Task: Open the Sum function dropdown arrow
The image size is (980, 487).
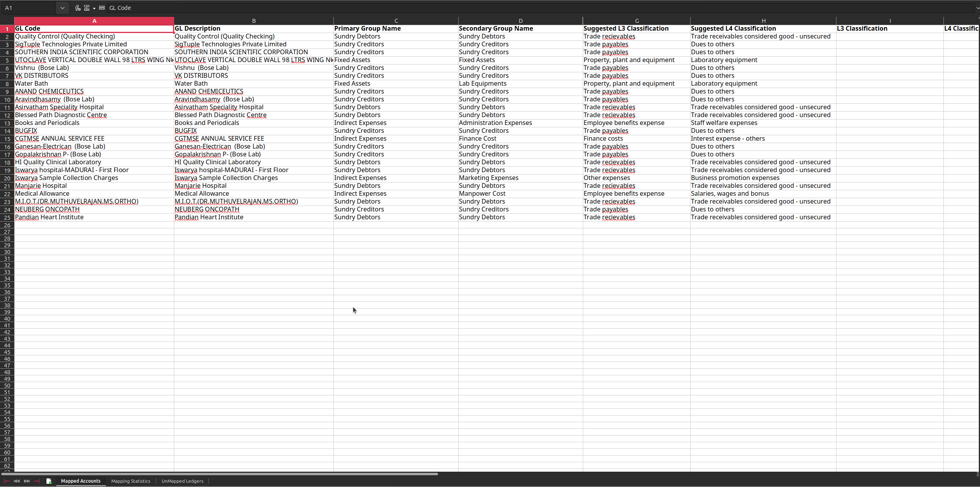Action: click(94, 8)
